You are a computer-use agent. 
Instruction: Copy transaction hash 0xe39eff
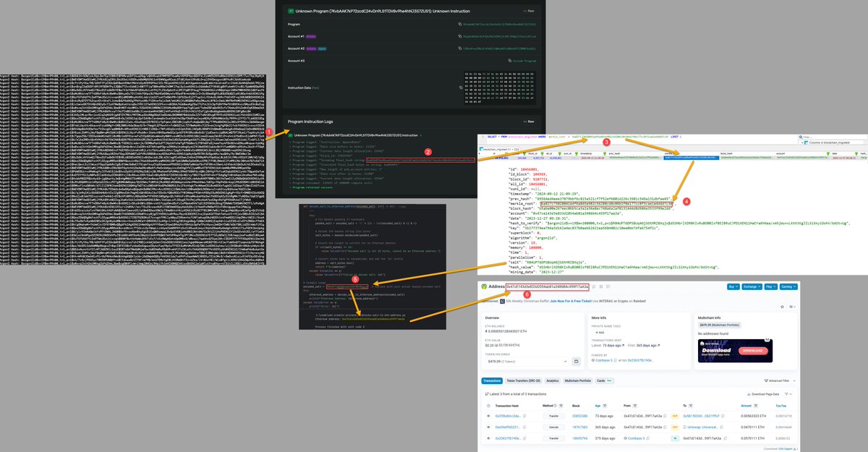pyautogui.click(x=524, y=427)
